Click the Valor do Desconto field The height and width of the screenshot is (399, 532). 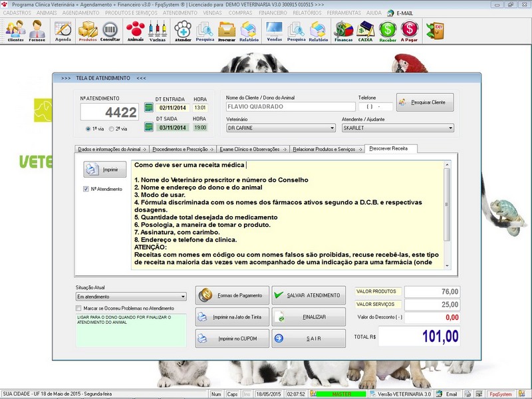pyautogui.click(x=432, y=317)
